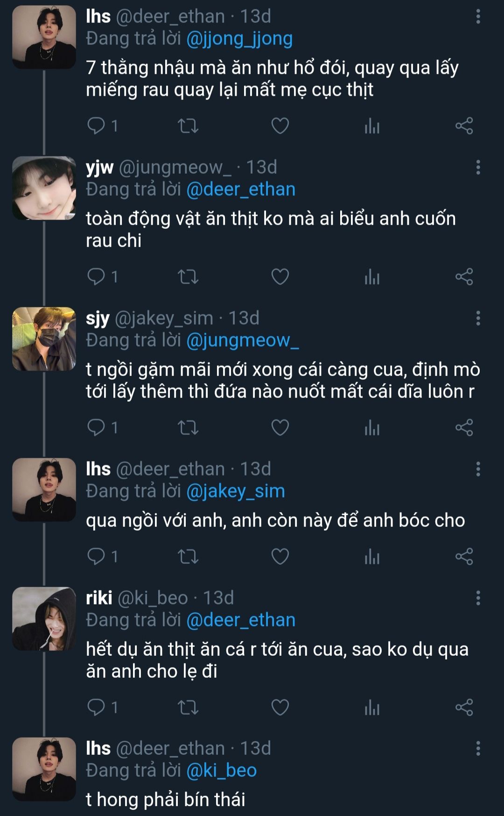
Task: Like the 'hổ đói' tweet by @deer_ethan
Action: (280, 126)
